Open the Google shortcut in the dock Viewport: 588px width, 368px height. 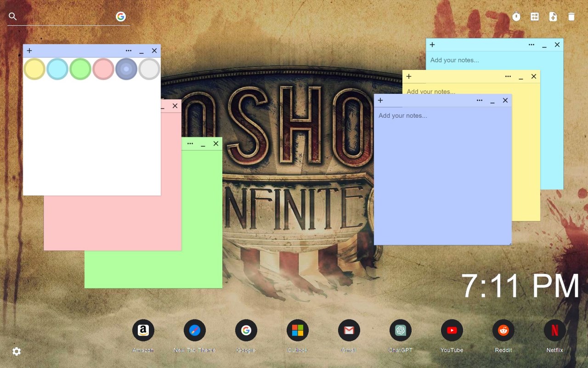(x=246, y=330)
